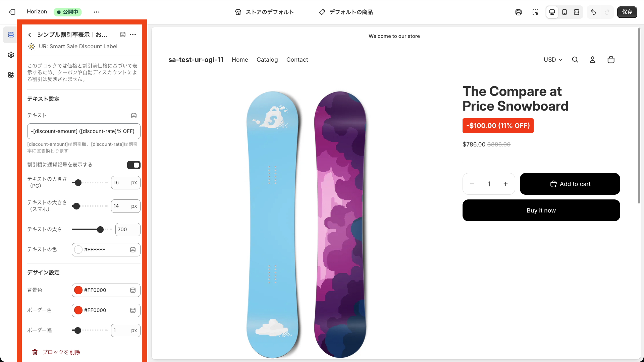Click the back arrow beside シンプル割引率表示
The height and width of the screenshot is (362, 644).
click(30, 35)
